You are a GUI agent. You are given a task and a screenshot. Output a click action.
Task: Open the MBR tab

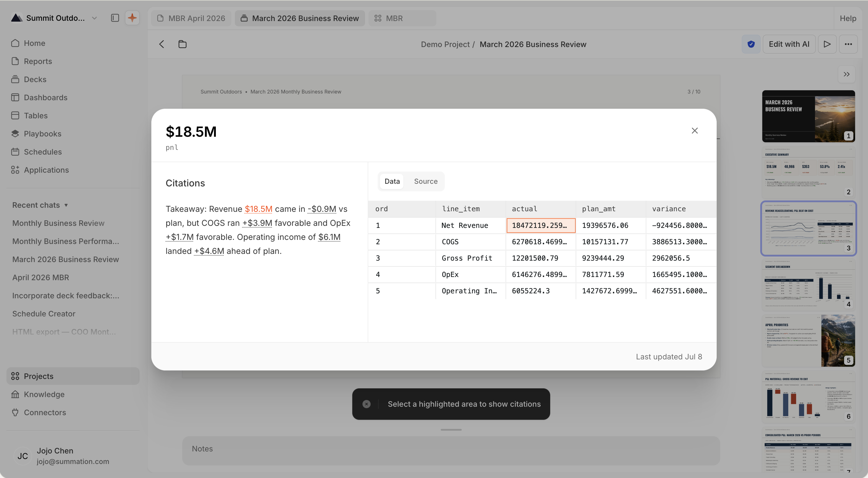pos(402,18)
